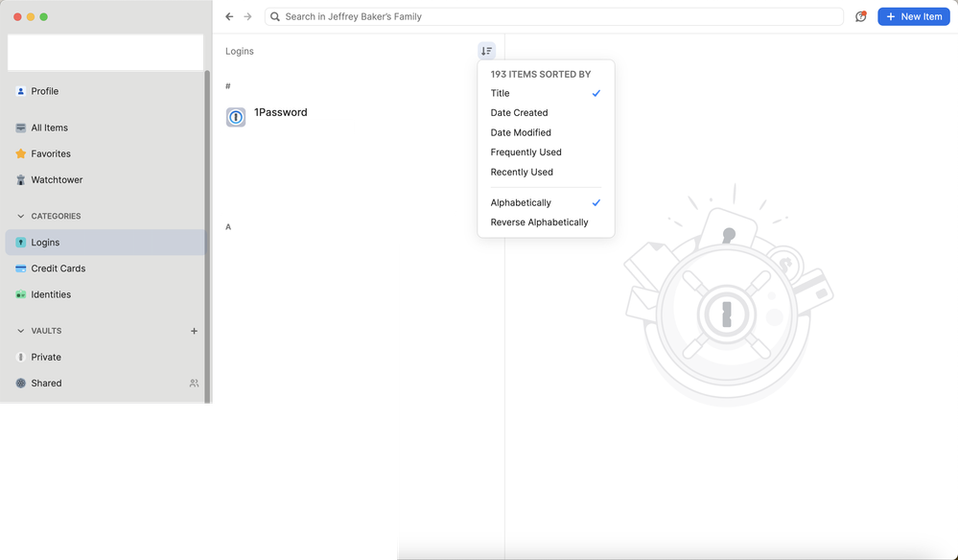This screenshot has width=958, height=560.
Task: Click the sidebar vertical scrollbar
Action: pos(207,237)
